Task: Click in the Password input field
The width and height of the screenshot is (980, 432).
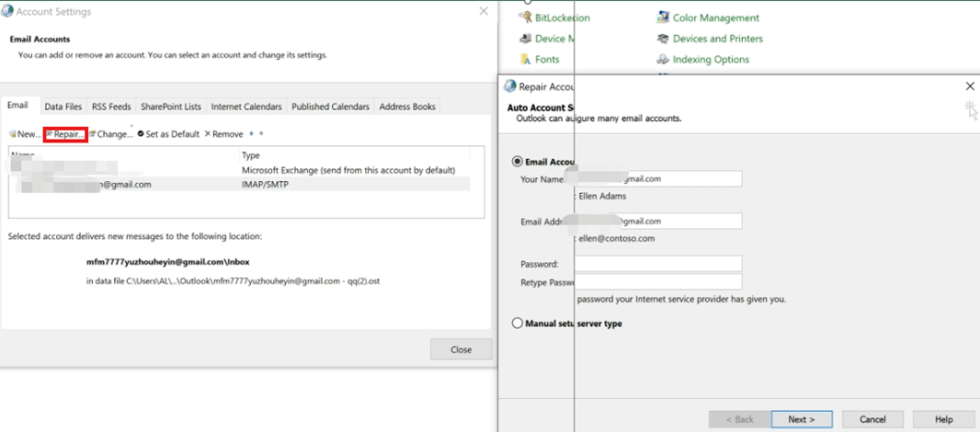Action: pos(657,264)
